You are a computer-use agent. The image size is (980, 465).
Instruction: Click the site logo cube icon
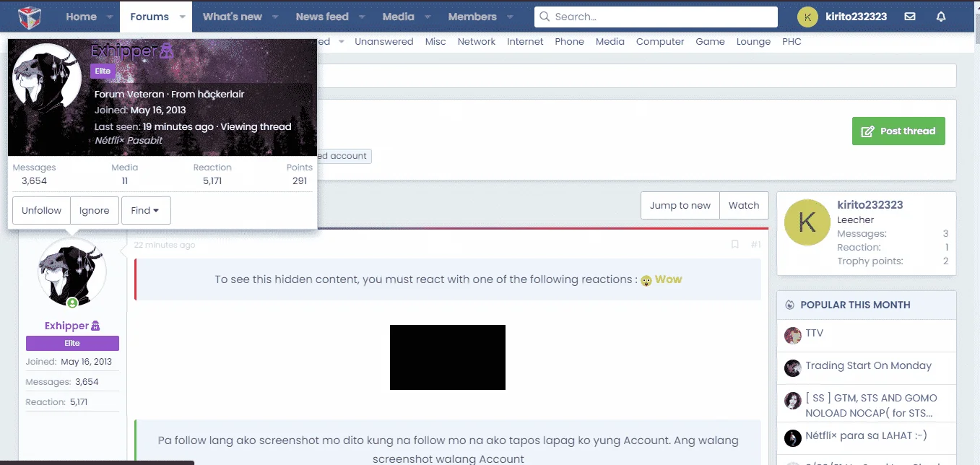30,16
